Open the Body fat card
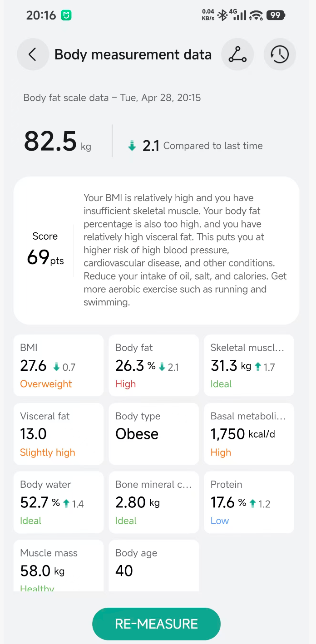The width and height of the screenshot is (316, 644). tap(154, 365)
